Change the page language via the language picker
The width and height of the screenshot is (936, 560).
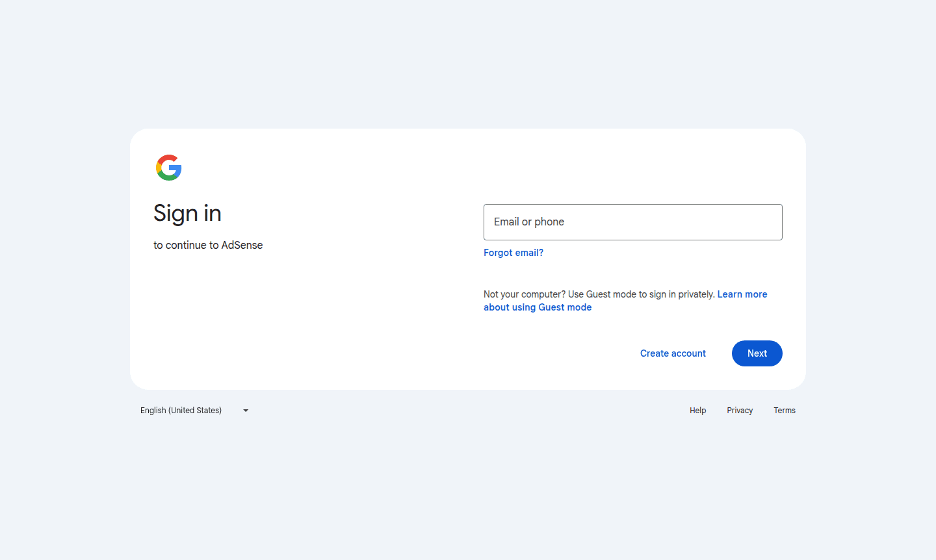click(x=193, y=410)
